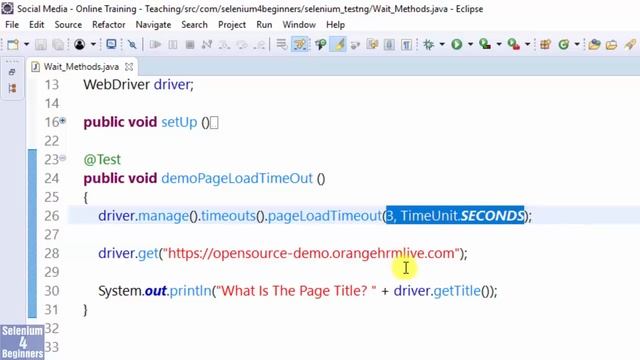Click the folded code box after setUp ()
Viewport: 640px width, 360px height.
pos(214,122)
